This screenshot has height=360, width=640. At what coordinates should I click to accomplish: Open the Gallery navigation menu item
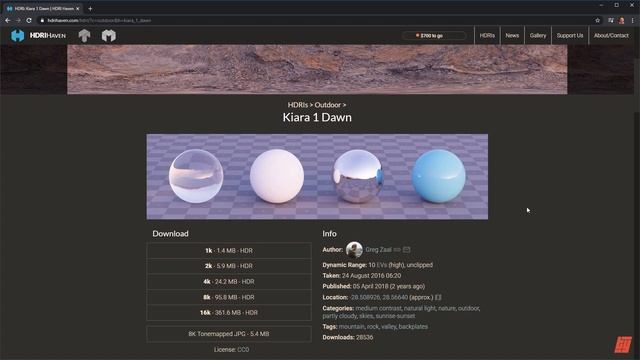[538, 36]
